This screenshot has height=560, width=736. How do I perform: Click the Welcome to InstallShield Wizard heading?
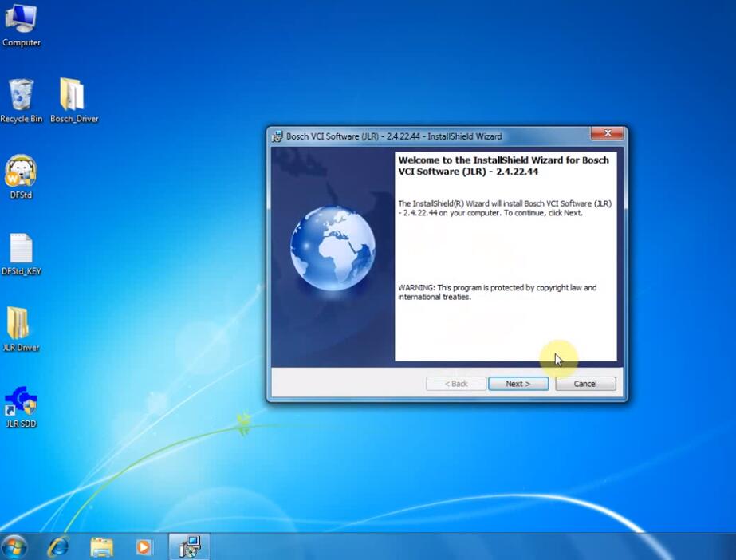tap(504, 166)
